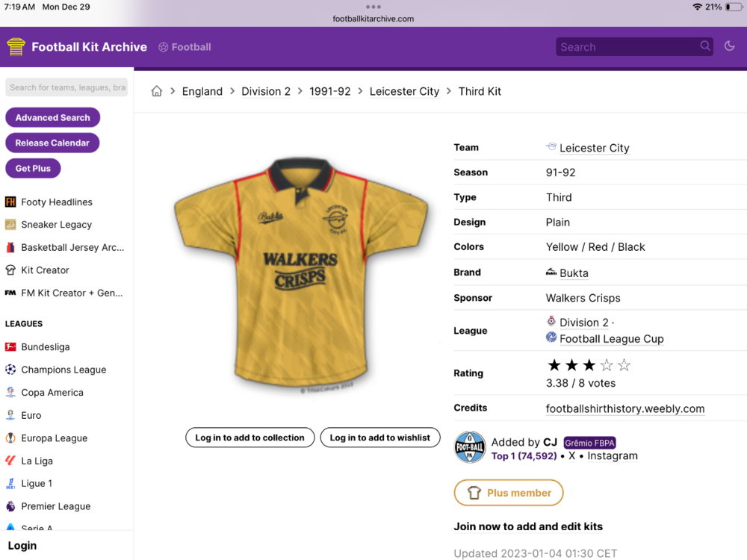The width and height of the screenshot is (747, 560).
Task: Tap the footballkitarchive.com address bar
Action: point(373,19)
